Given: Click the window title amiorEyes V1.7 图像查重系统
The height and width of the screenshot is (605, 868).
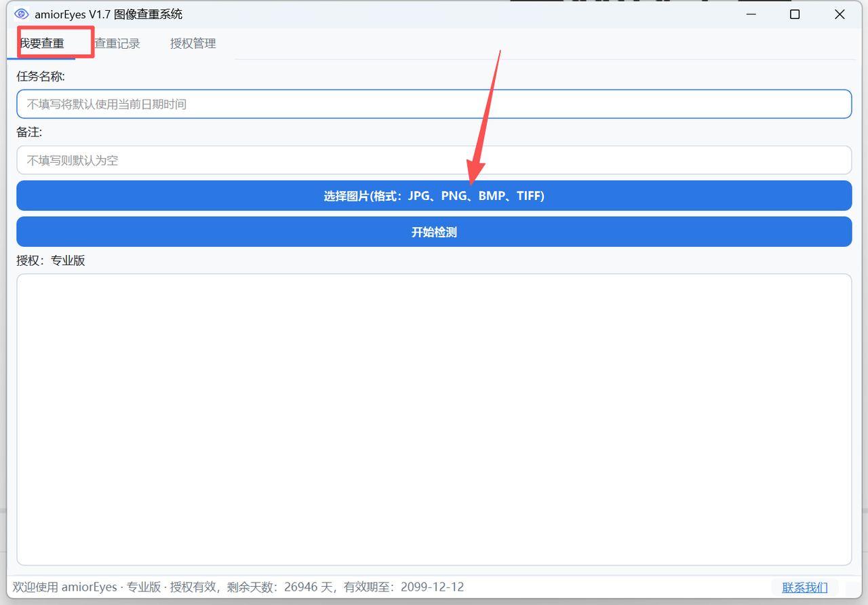Looking at the screenshot, I should click(x=108, y=14).
